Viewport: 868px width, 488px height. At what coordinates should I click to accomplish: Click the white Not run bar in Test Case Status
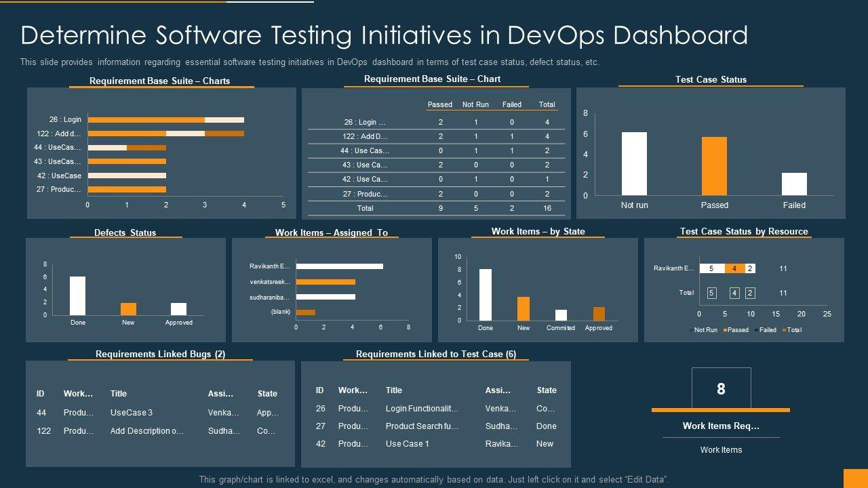pyautogui.click(x=634, y=163)
